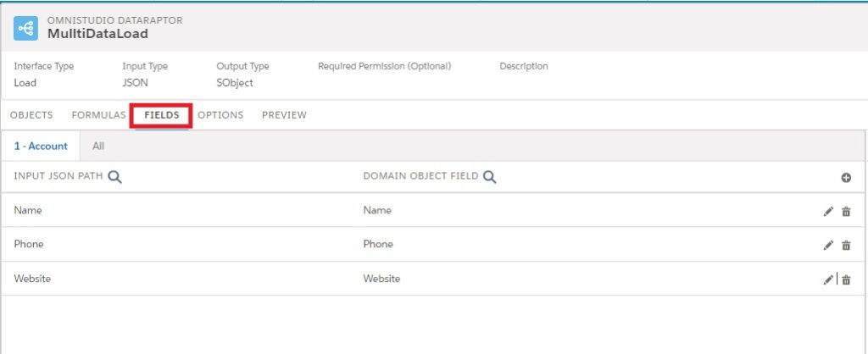Delete the Phone mapping trash icon

(846, 246)
